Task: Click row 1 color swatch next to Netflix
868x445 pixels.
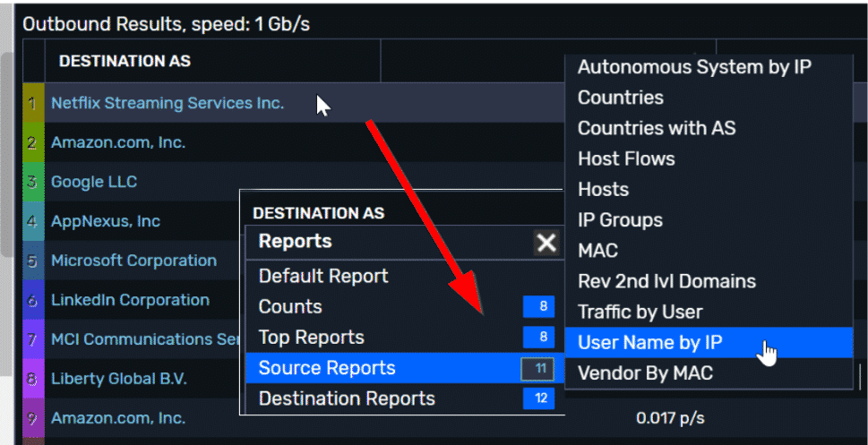Action: click(33, 103)
